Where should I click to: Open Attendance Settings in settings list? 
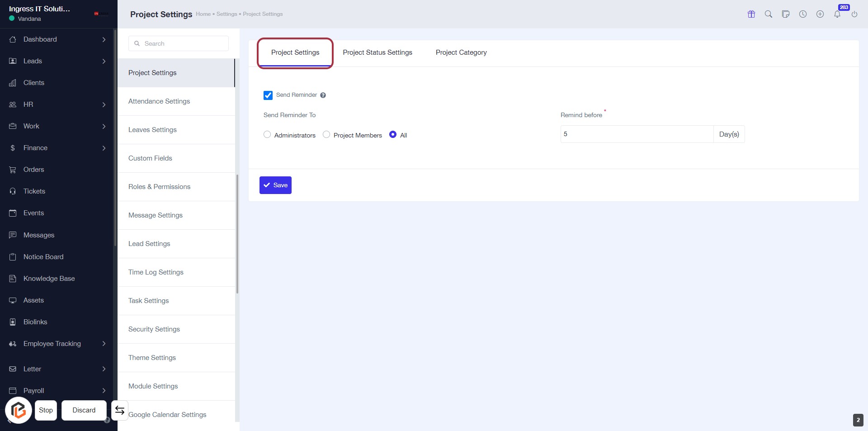pyautogui.click(x=159, y=101)
